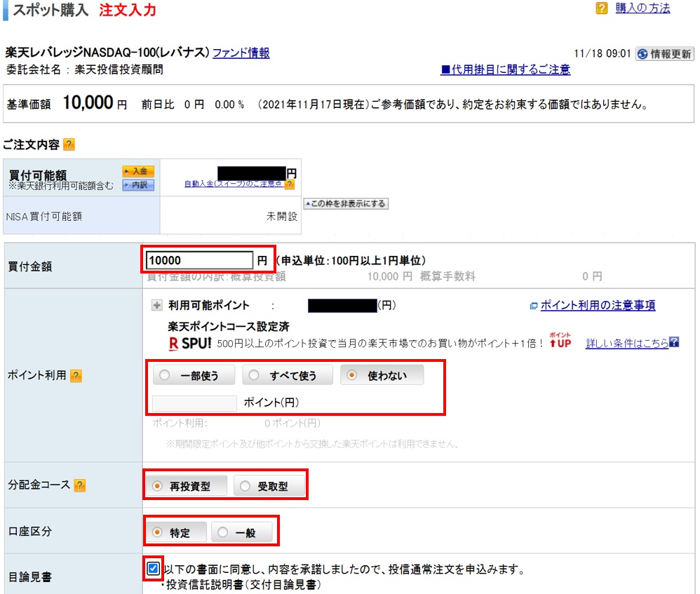The image size is (700, 594).
Task: Open 自動入金(スイープ)のご注意点 link
Action: click(233, 184)
